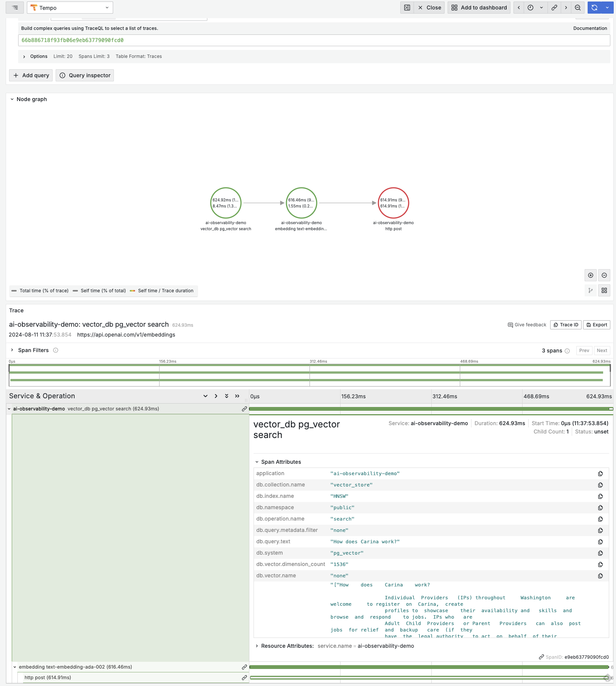The width and height of the screenshot is (616, 686).
Task: Open the navigation menu toggle icon
Action: (x=15, y=8)
